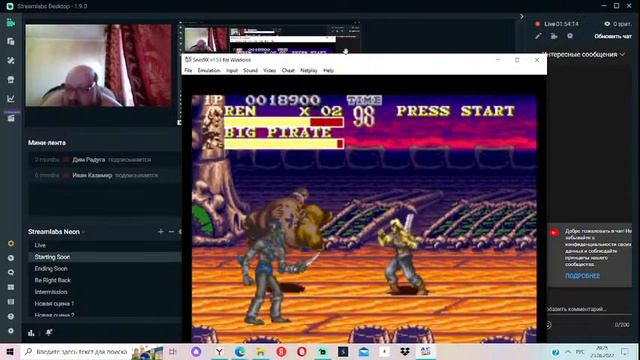
Task: Open Emulation menu in Snes9X
Action: pos(209,70)
